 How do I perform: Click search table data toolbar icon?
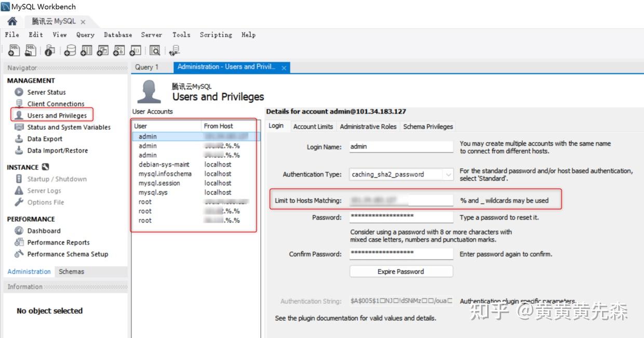(155, 50)
